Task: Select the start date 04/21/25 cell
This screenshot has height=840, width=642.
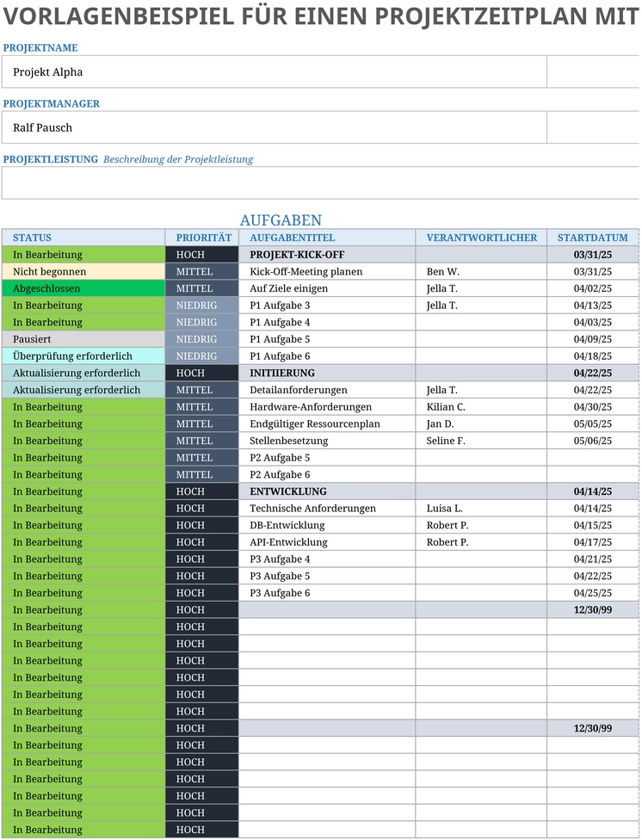Action: [x=593, y=559]
